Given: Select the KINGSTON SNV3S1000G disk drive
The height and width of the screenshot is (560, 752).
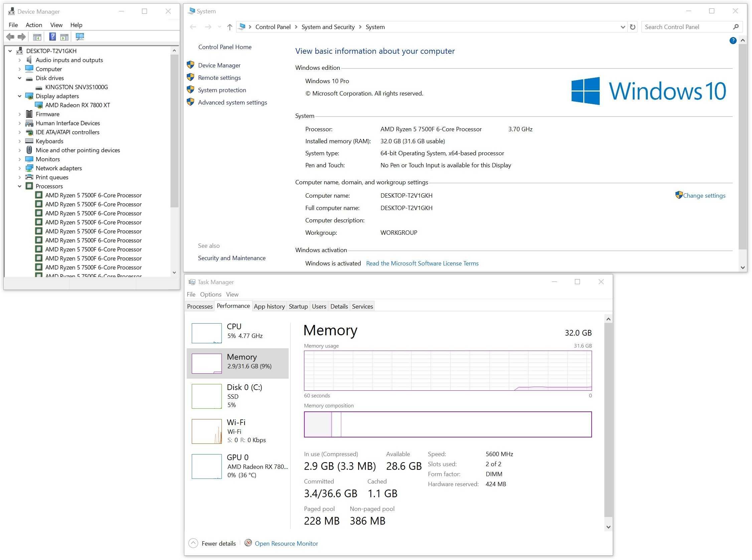Looking at the screenshot, I should [x=77, y=87].
